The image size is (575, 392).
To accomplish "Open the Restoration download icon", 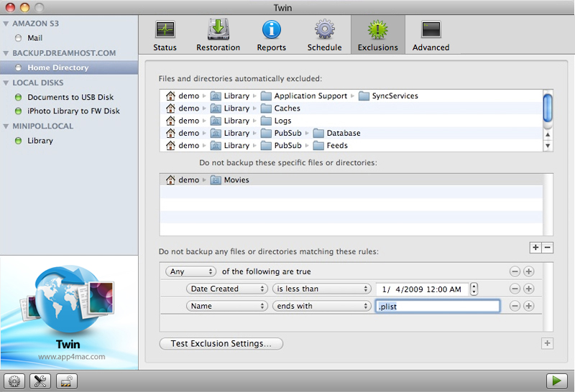I will pos(218,29).
